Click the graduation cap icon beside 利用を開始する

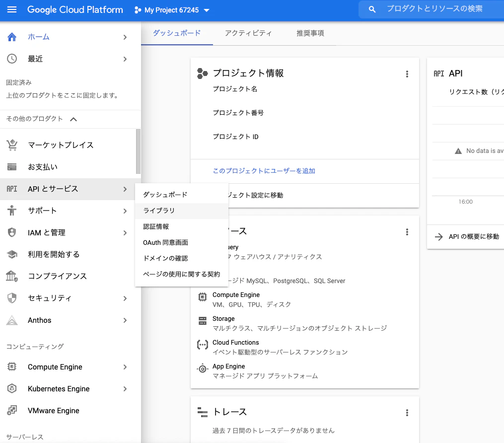[12, 254]
